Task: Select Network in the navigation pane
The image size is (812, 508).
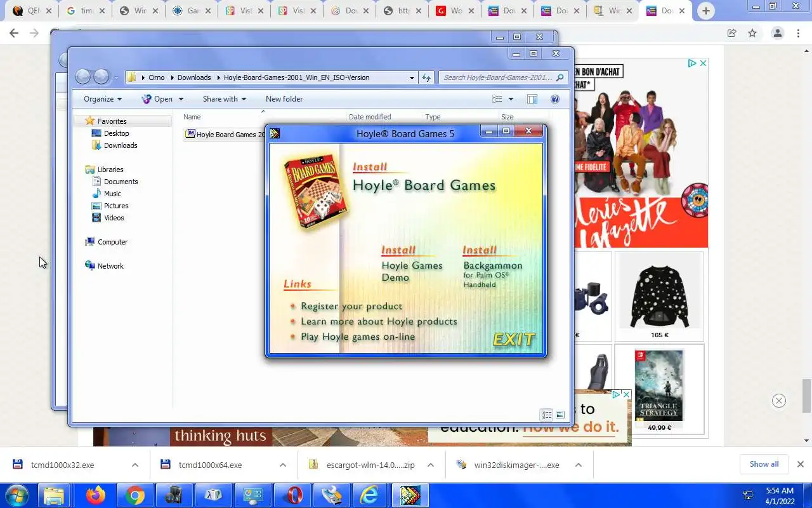Action: (x=110, y=266)
